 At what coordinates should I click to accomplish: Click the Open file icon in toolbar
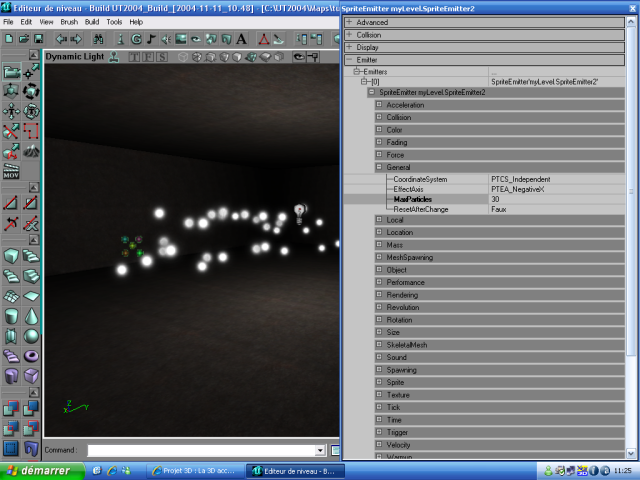click(x=24, y=39)
